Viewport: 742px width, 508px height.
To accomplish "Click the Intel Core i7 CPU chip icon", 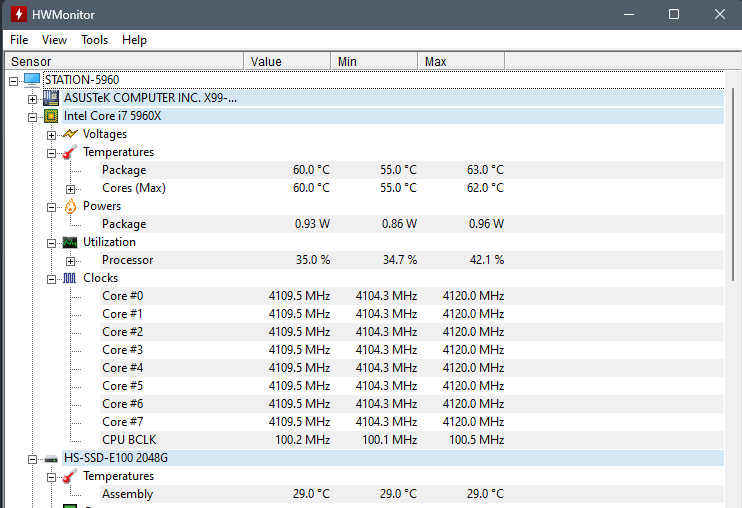I will (51, 116).
